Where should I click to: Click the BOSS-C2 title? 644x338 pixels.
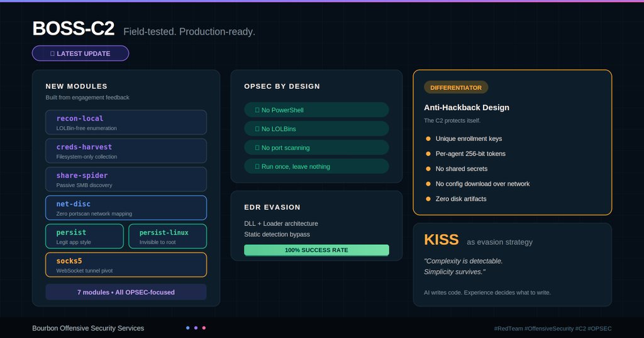click(74, 29)
